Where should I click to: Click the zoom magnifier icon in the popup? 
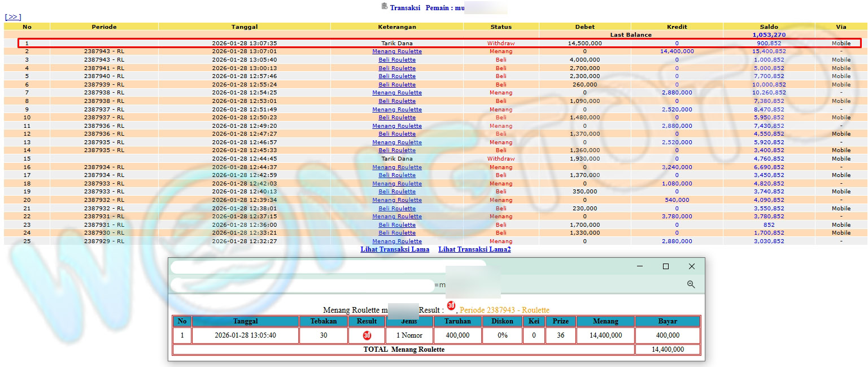tap(691, 284)
